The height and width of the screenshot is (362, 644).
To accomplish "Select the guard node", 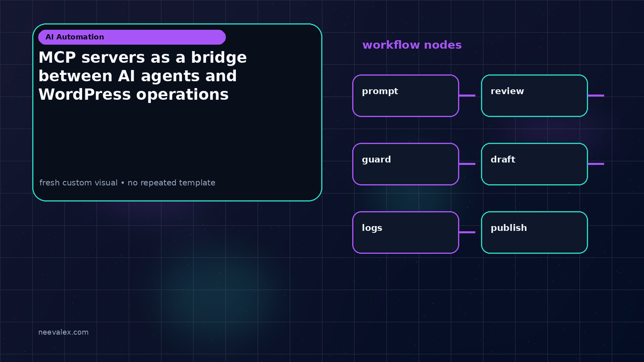I will coord(406,164).
